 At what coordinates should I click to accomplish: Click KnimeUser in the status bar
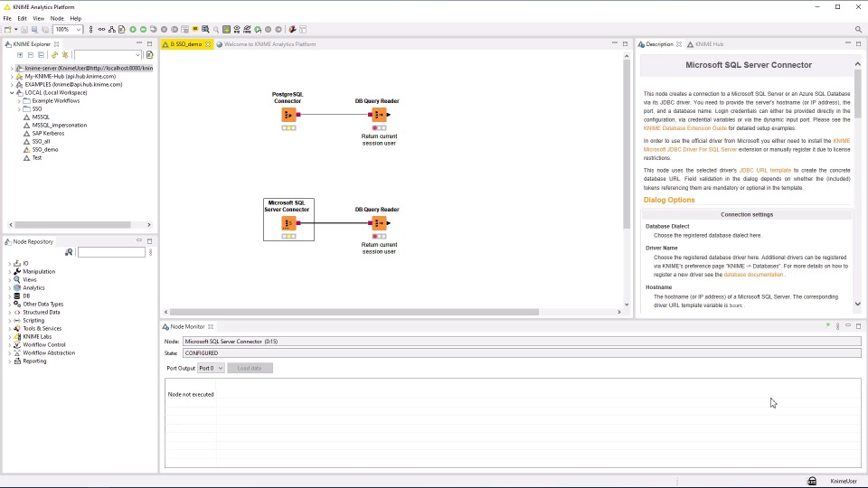[844, 481]
